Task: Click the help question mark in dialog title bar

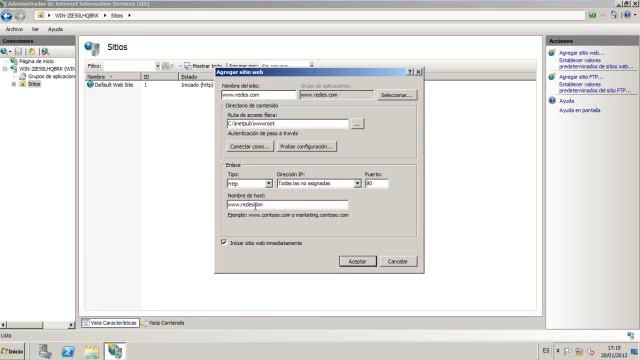Action: click(410, 72)
